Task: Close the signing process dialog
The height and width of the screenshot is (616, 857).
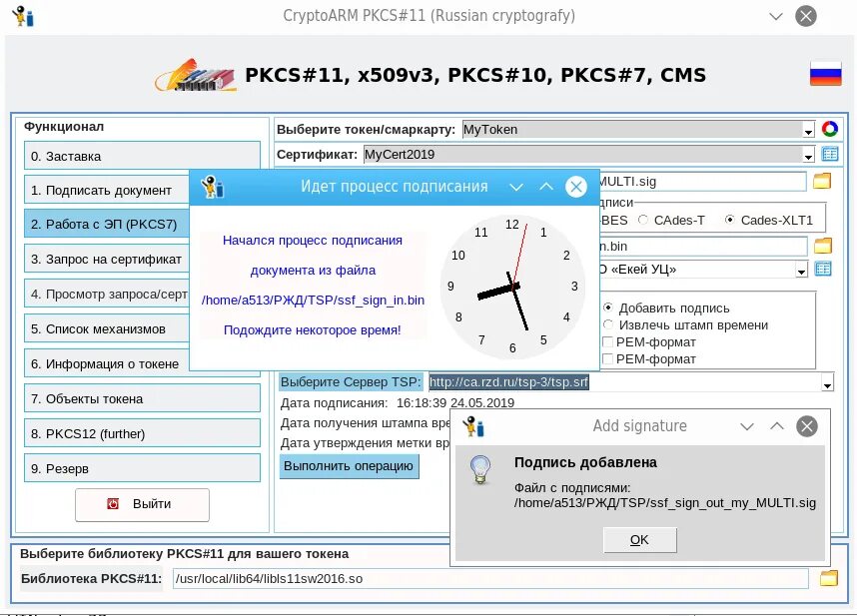Action: (x=575, y=187)
